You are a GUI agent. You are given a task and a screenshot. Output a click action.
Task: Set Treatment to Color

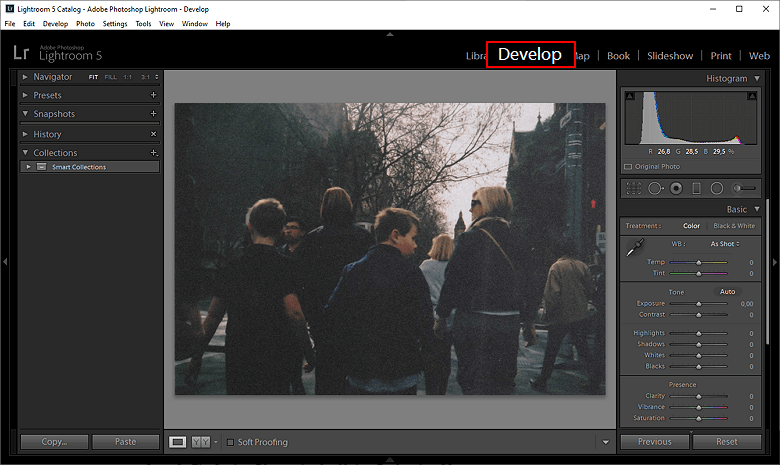point(691,226)
